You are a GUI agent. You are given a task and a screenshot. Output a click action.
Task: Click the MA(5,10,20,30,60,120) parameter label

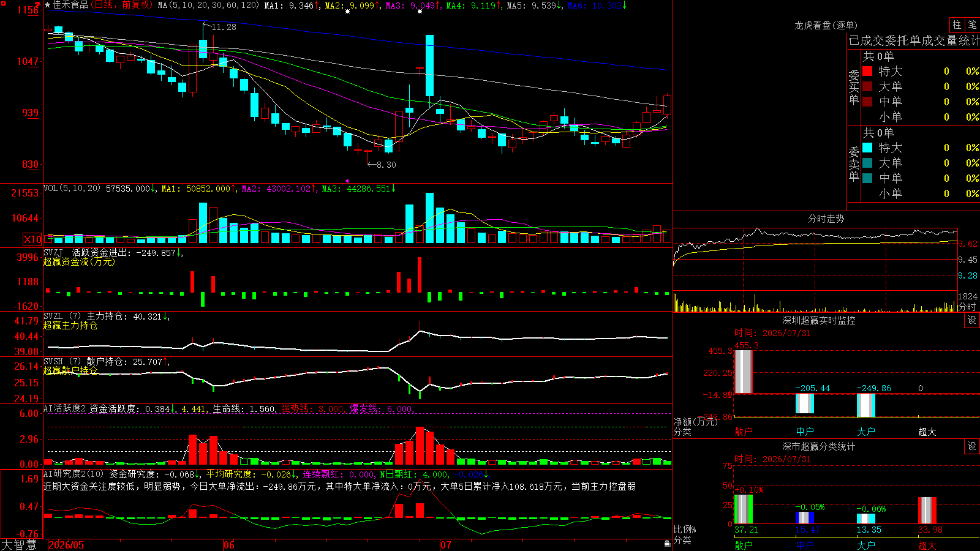click(x=209, y=6)
